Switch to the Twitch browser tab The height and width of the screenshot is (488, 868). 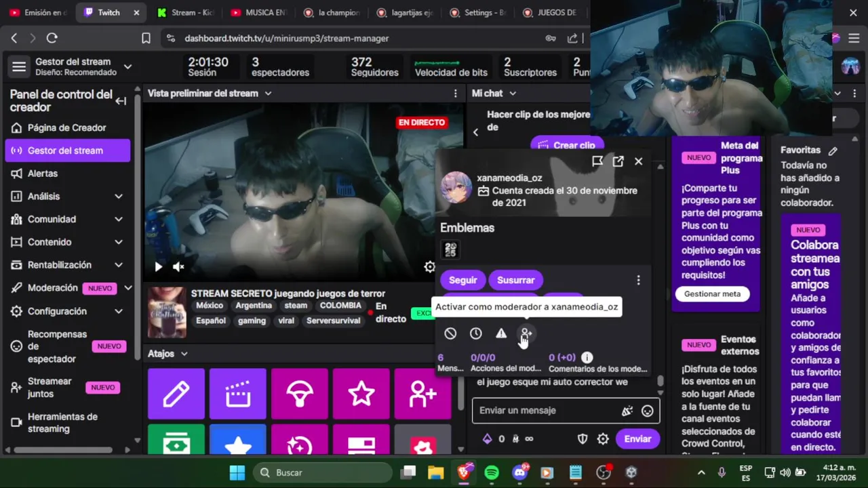click(110, 12)
